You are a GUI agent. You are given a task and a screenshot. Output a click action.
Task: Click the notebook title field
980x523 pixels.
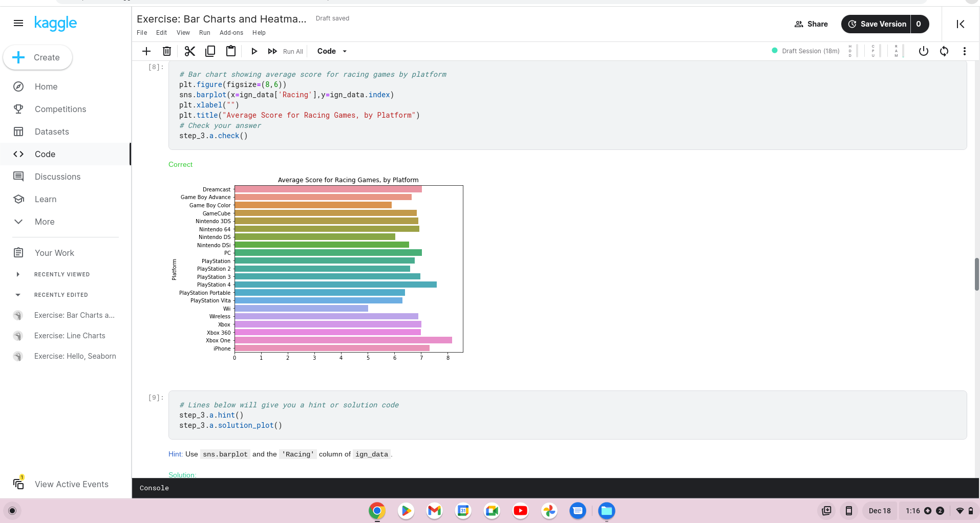[x=222, y=19]
